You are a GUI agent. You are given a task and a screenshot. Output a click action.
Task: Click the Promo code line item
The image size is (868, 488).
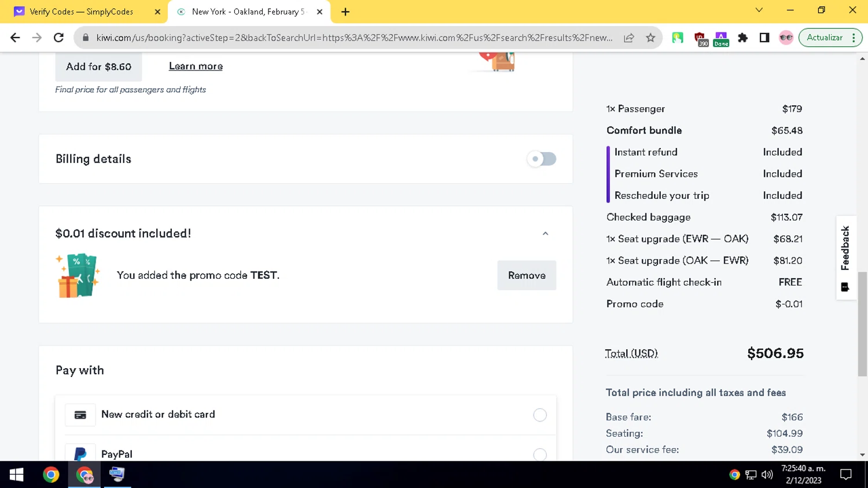click(704, 304)
